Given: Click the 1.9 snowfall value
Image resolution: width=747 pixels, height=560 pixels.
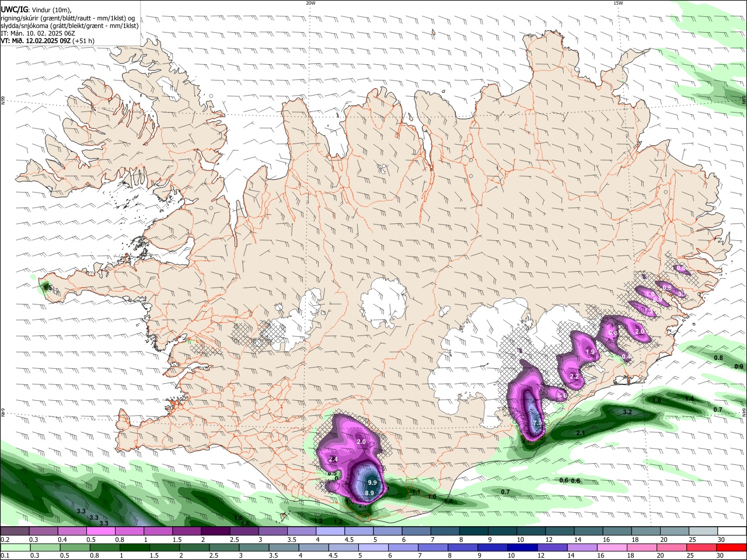Looking at the screenshot, I should click(590, 352).
